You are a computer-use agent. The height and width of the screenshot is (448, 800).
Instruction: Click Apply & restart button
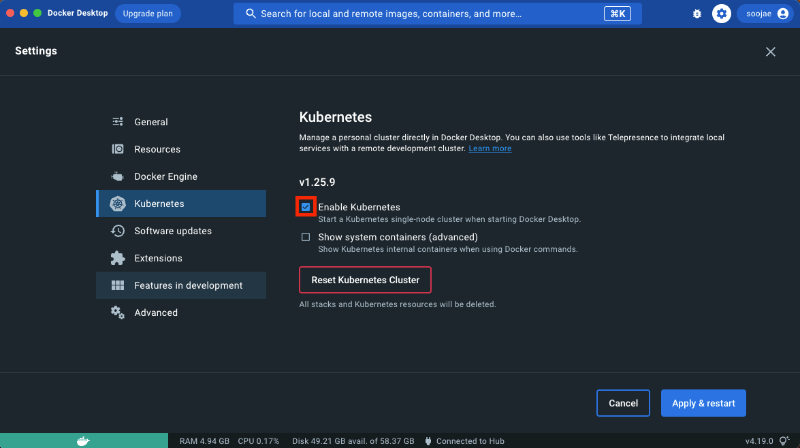[x=703, y=403]
